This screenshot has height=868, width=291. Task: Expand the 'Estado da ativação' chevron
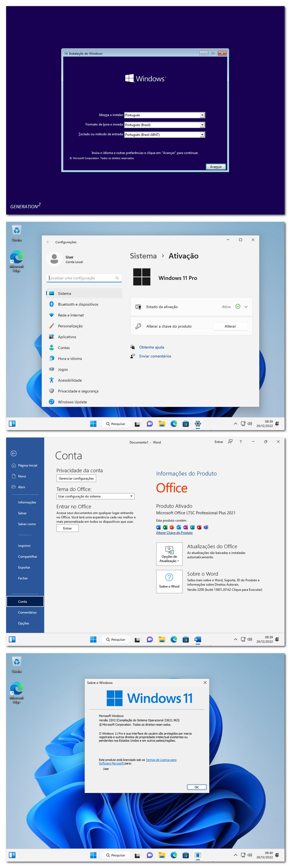pos(246,307)
